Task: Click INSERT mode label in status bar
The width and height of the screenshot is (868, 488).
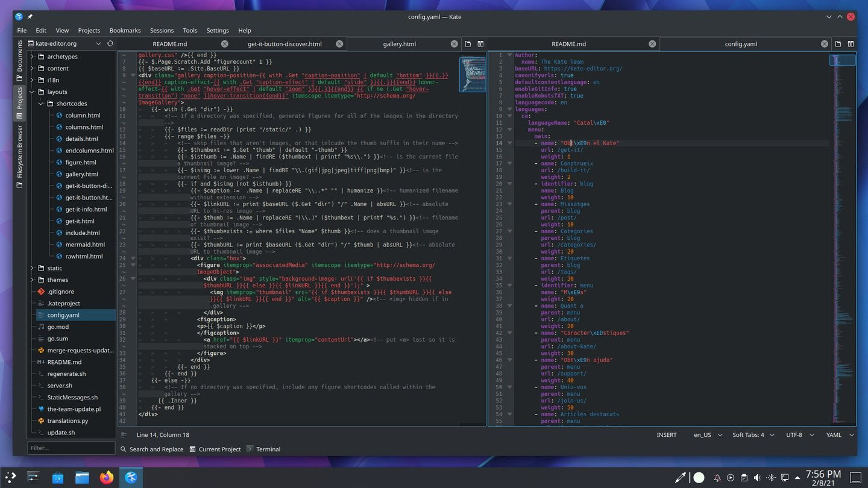Action: pyautogui.click(x=666, y=435)
